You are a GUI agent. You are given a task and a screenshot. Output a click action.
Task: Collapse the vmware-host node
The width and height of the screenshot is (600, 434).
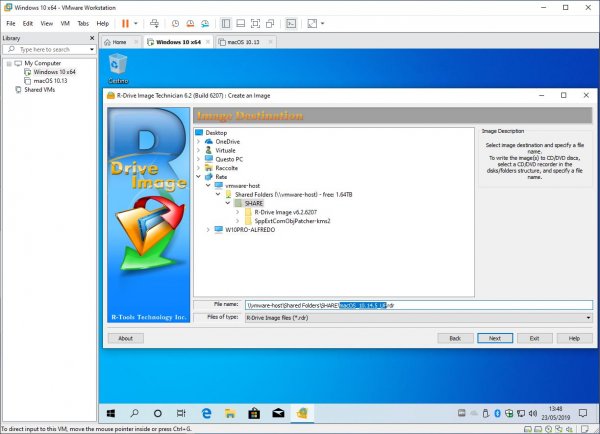208,186
